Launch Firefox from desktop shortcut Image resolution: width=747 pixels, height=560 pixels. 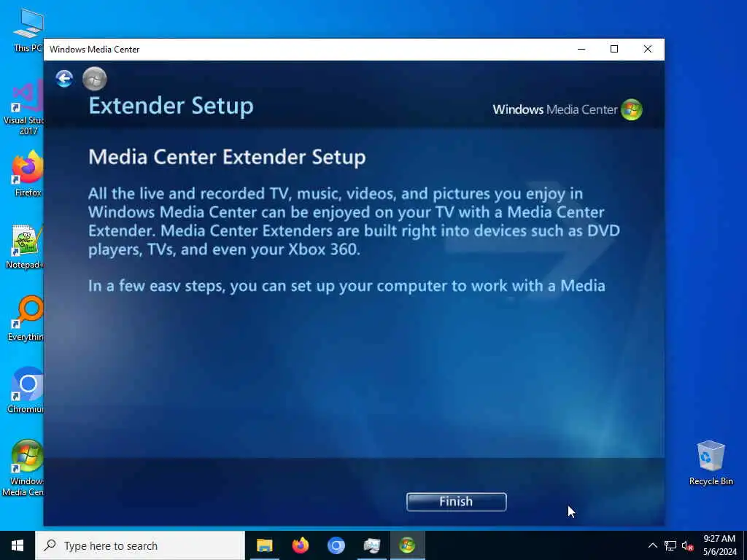27,174
